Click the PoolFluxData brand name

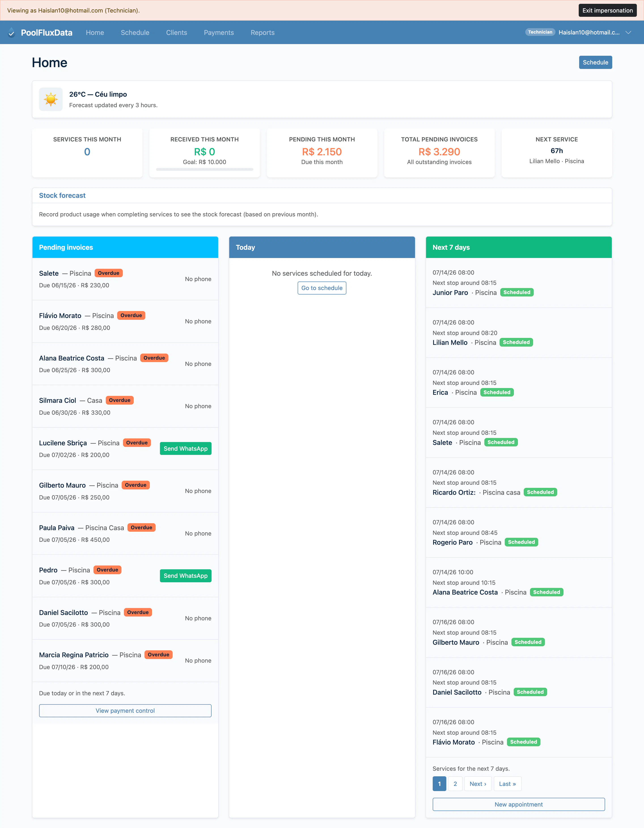[x=47, y=33]
